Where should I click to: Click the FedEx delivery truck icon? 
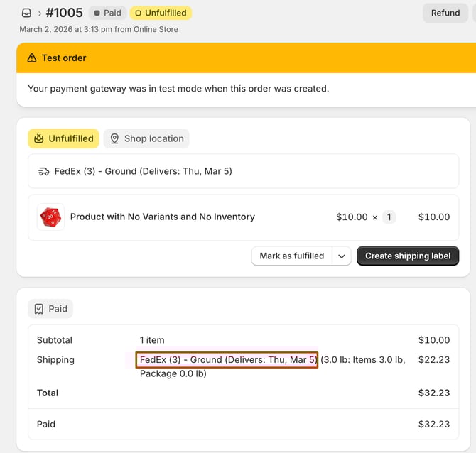[44, 171]
